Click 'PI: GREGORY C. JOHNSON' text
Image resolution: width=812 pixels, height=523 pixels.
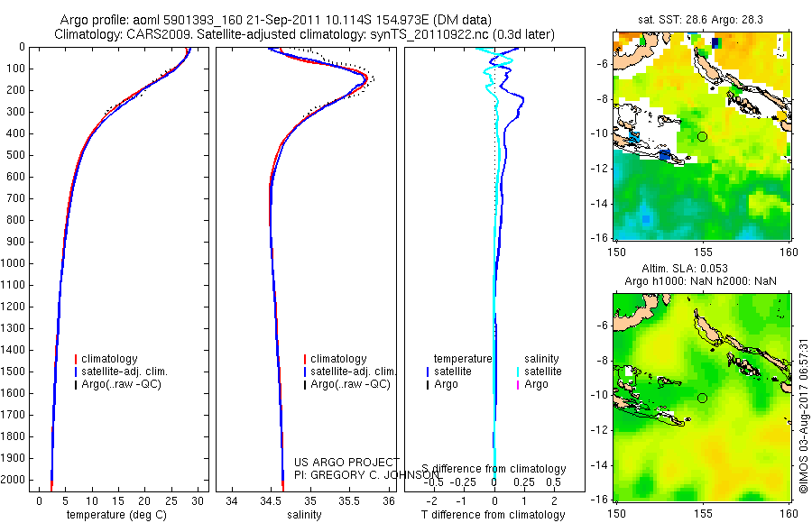367,475
